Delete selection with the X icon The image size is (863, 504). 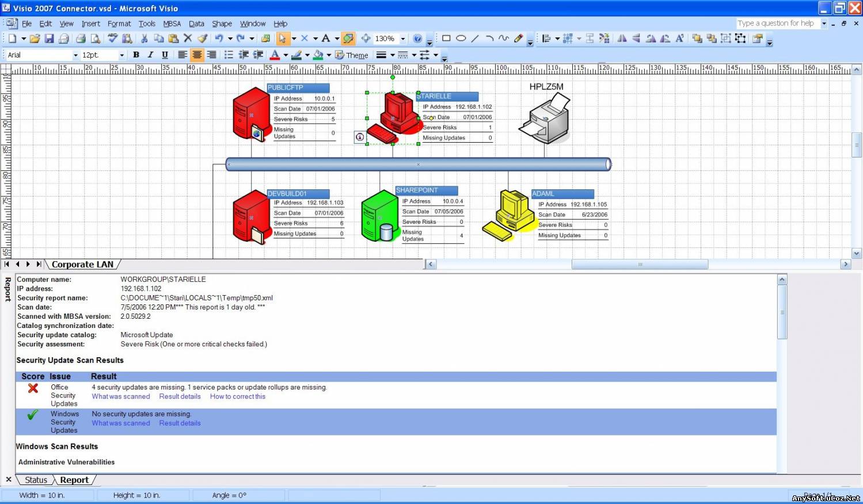pos(188,39)
